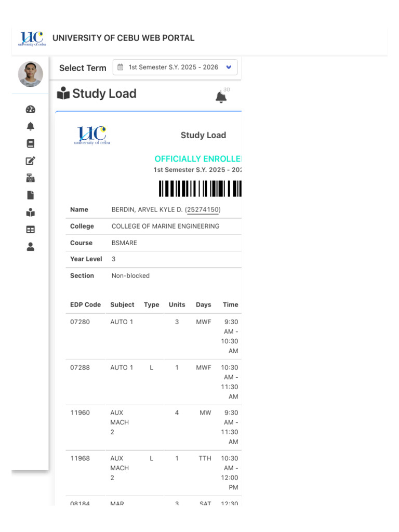Click EDP code 07280
Viewport: 399px width, 532px height.
click(x=80, y=322)
